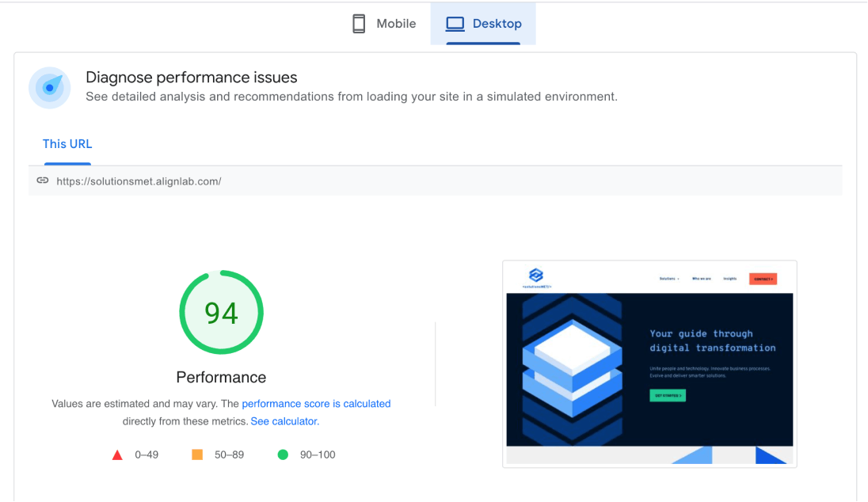Click Insights in the site preview navigation

(x=729, y=279)
